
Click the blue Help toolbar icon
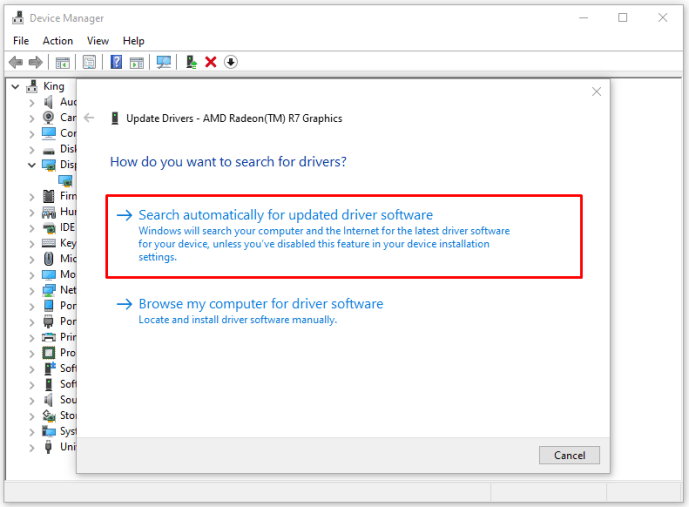click(116, 62)
